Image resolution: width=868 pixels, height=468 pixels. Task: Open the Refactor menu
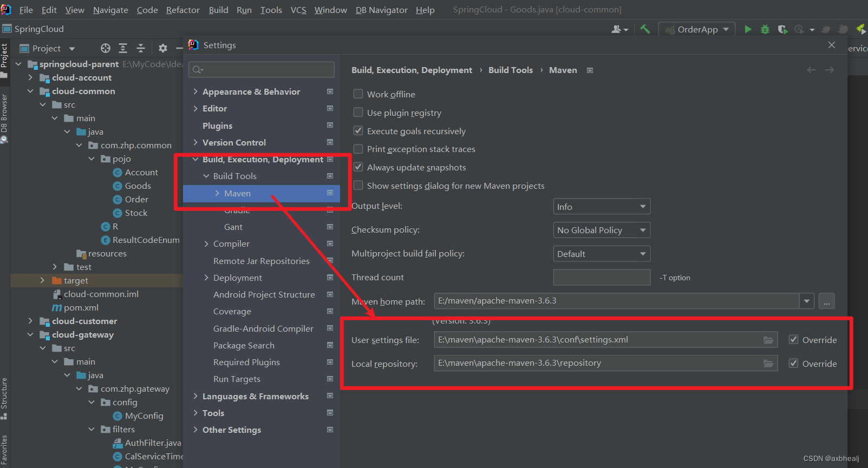point(183,10)
